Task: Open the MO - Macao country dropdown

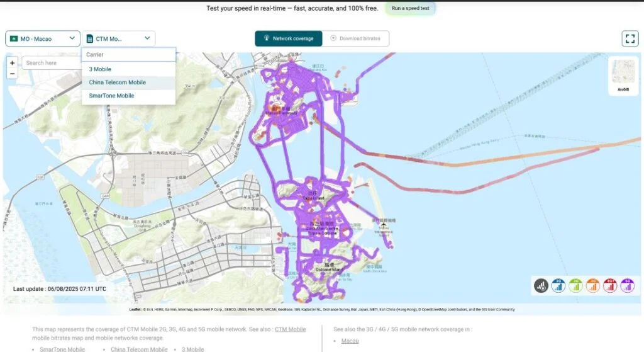Action: tap(43, 38)
